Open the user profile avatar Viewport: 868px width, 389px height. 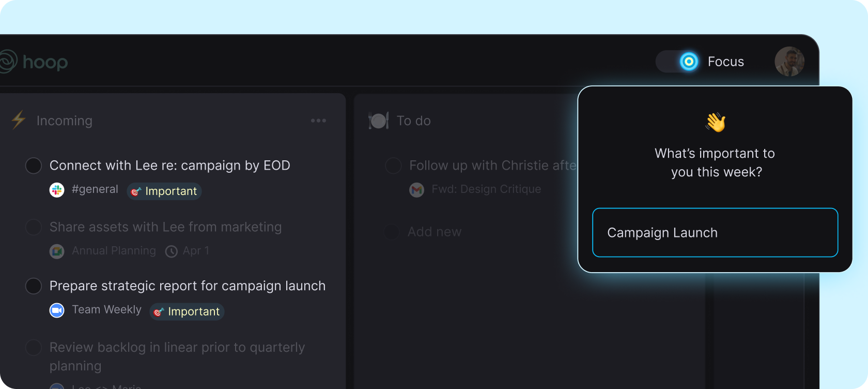tap(789, 62)
